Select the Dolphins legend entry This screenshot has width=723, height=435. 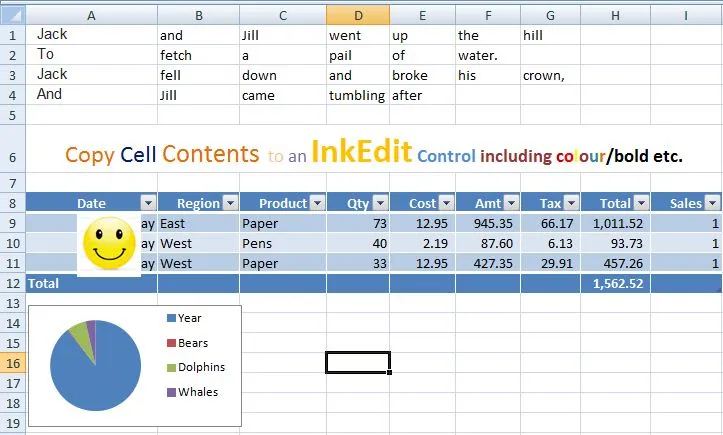click(196, 367)
